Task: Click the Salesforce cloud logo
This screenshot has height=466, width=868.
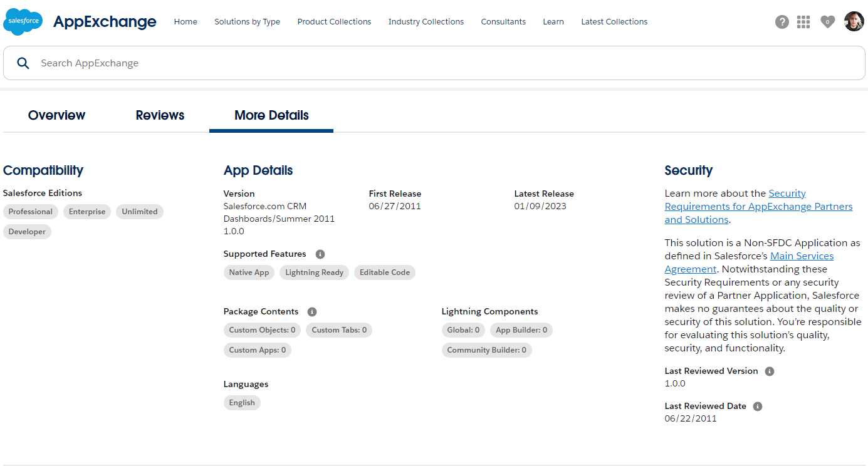Action: (23, 21)
